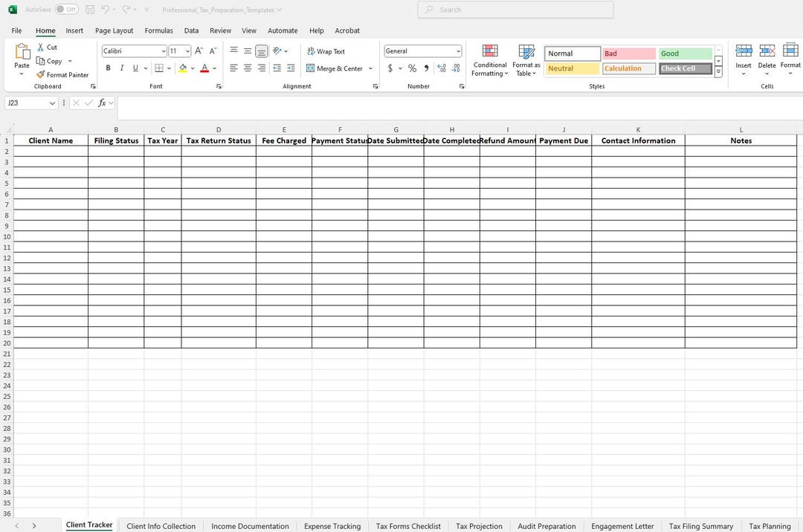This screenshot has width=803, height=532.
Task: Apply the Percent Style number format
Action: (x=412, y=68)
